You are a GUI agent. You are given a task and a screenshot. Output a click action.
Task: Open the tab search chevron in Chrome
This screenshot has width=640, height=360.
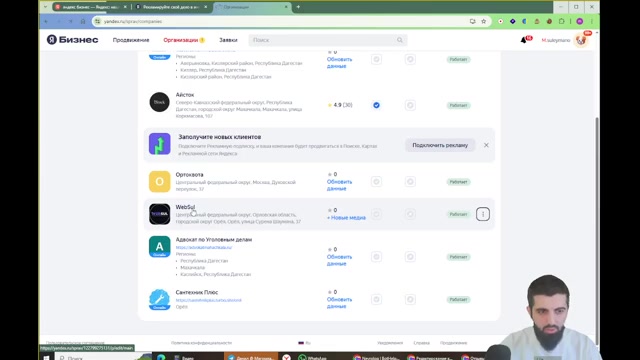click(45, 7)
